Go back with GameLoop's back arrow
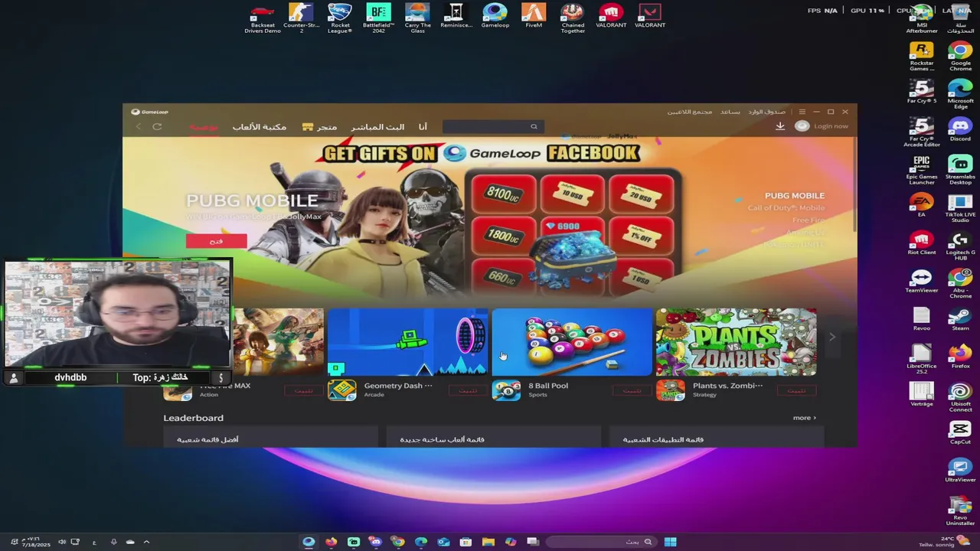This screenshot has height=551, width=980. 139,127
